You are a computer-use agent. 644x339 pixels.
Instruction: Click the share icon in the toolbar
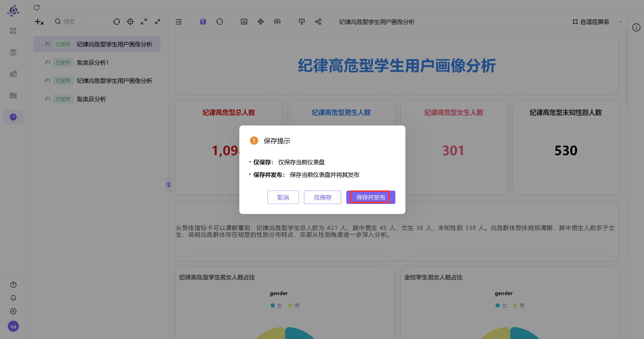(x=318, y=22)
